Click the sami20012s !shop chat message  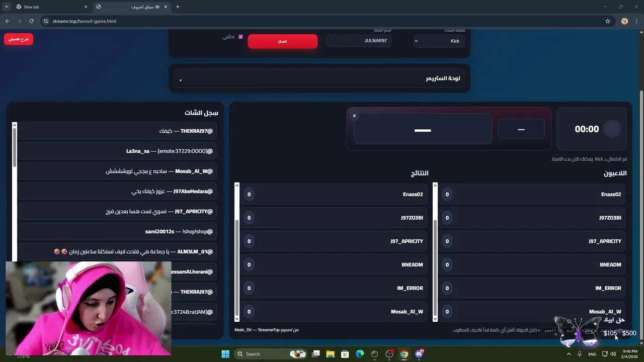(x=117, y=231)
